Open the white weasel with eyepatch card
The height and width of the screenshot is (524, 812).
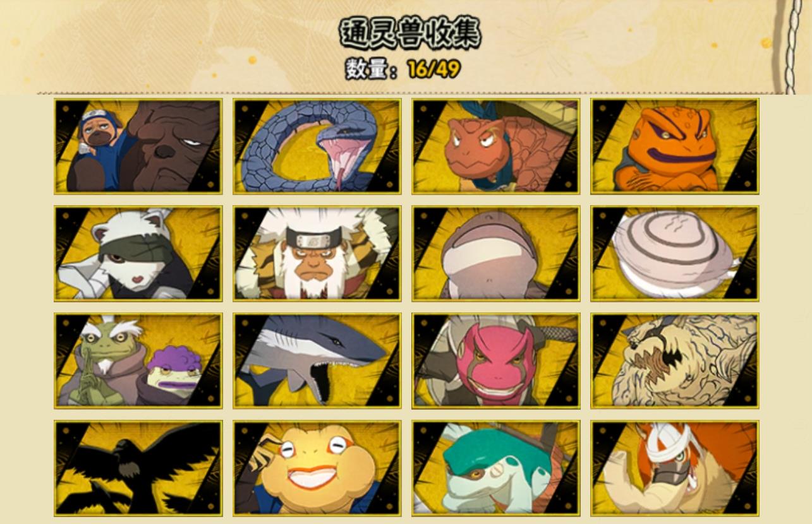[138, 254]
